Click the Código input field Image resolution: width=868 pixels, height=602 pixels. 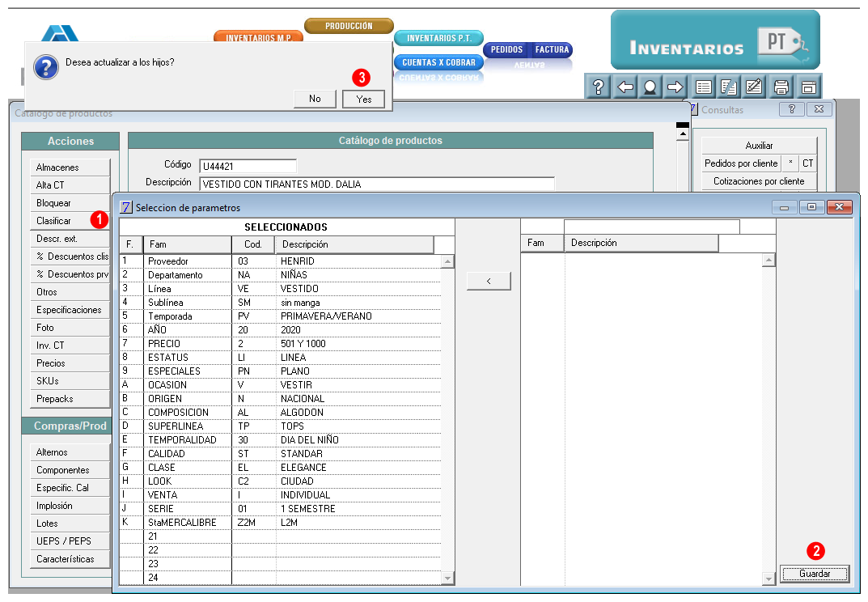tap(248, 166)
